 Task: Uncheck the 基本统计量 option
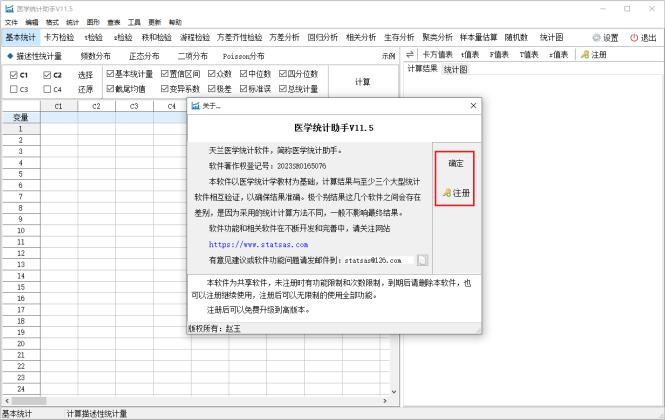(x=110, y=74)
